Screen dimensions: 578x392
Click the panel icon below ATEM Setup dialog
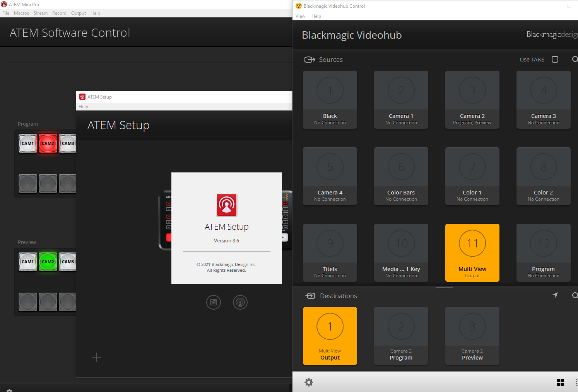pos(214,302)
